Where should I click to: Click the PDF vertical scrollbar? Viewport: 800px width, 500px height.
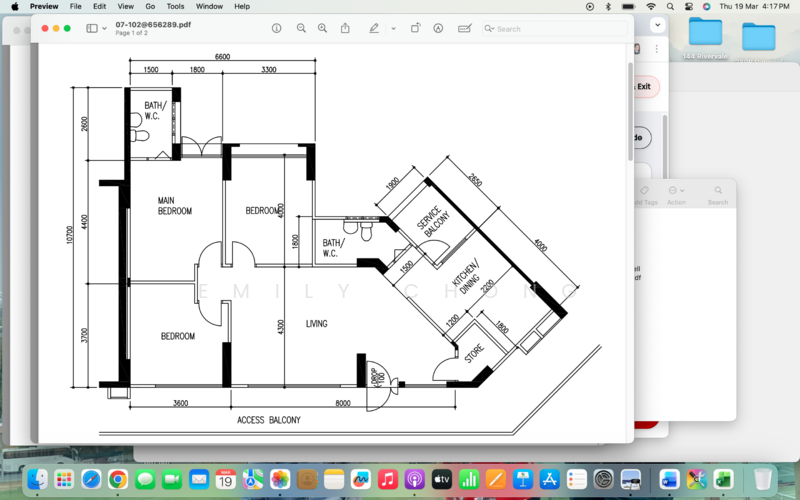[630, 110]
